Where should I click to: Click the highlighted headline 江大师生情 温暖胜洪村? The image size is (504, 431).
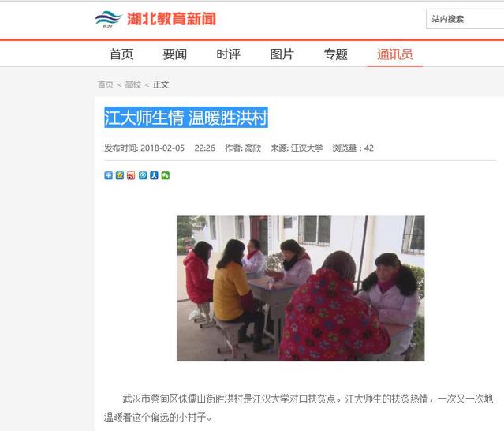click(186, 118)
